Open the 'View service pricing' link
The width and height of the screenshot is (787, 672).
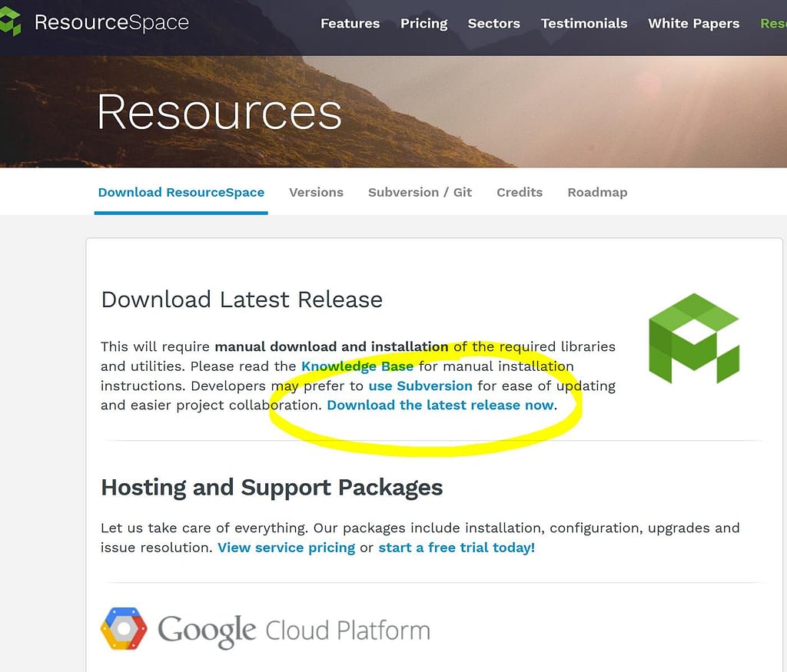(x=286, y=548)
